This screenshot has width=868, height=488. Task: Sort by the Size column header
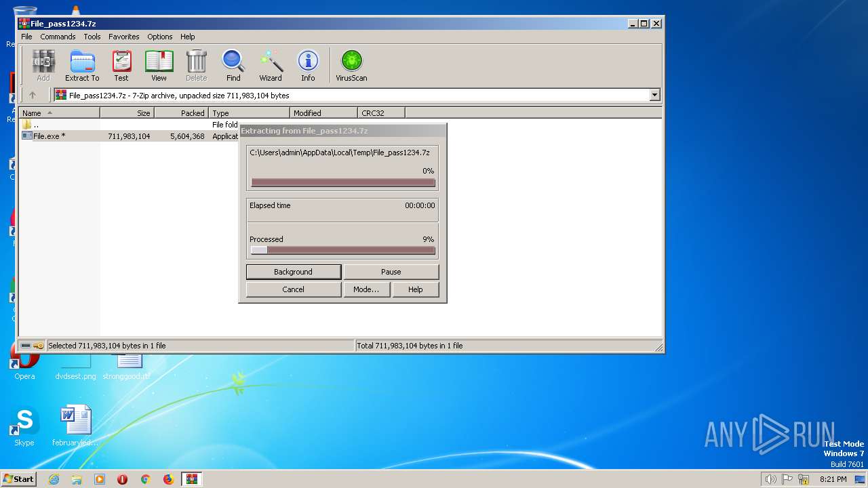(x=127, y=113)
